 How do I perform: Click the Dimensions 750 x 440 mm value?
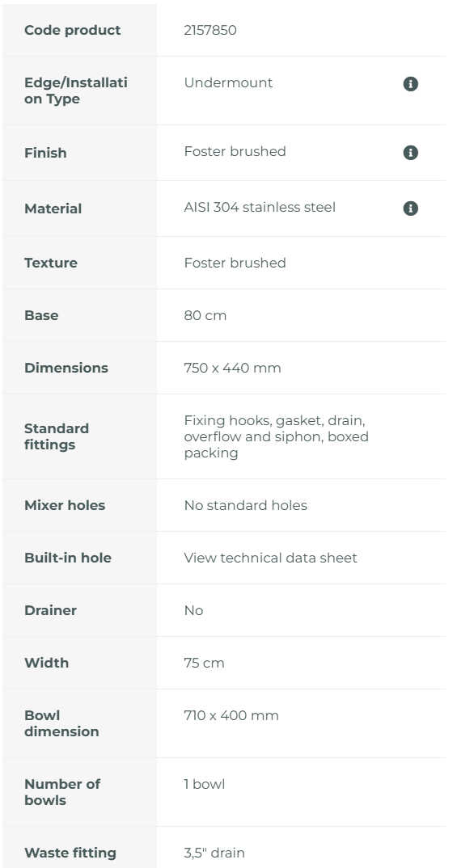tap(232, 368)
